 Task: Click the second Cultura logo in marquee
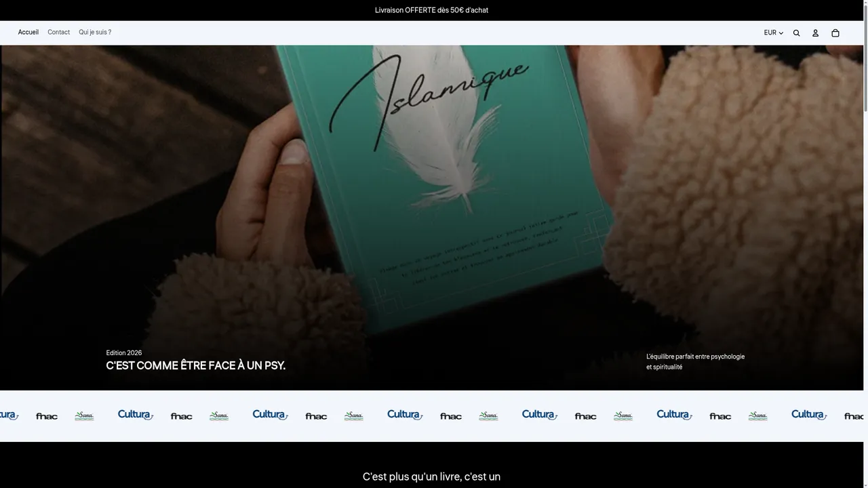coord(271,415)
